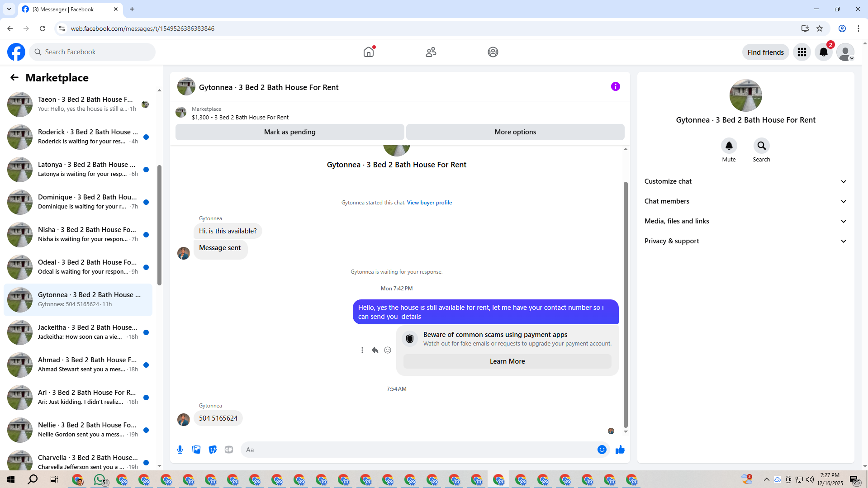The height and width of the screenshot is (488, 868).
Task: Click Gytonnea's avatar beside the phone number
Action: click(x=184, y=420)
